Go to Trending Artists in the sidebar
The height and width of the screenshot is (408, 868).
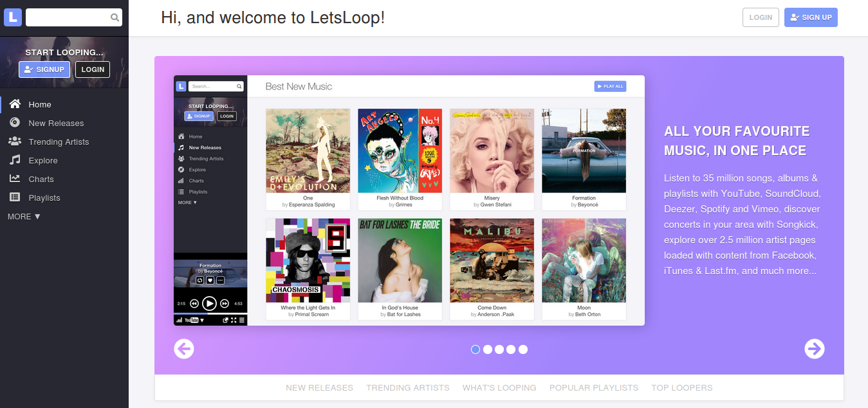click(x=64, y=142)
